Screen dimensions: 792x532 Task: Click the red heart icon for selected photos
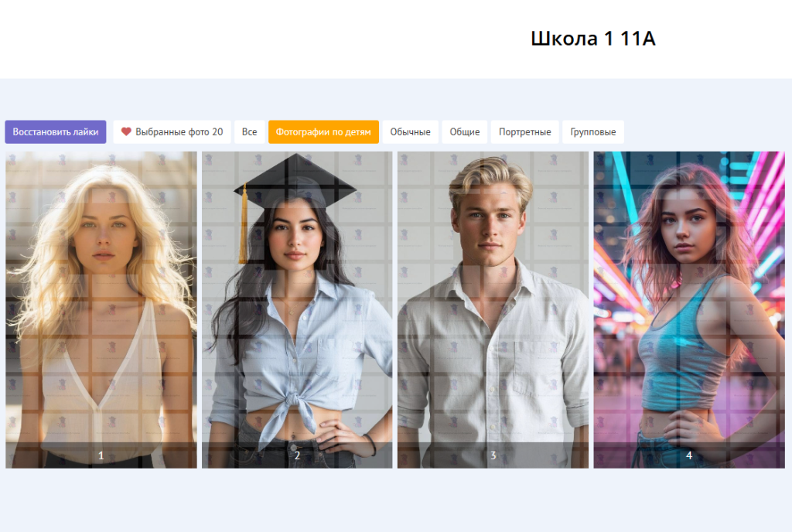[x=126, y=131]
